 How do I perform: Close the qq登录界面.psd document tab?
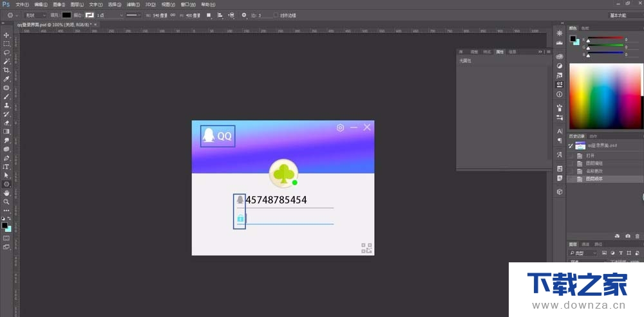(x=95, y=24)
